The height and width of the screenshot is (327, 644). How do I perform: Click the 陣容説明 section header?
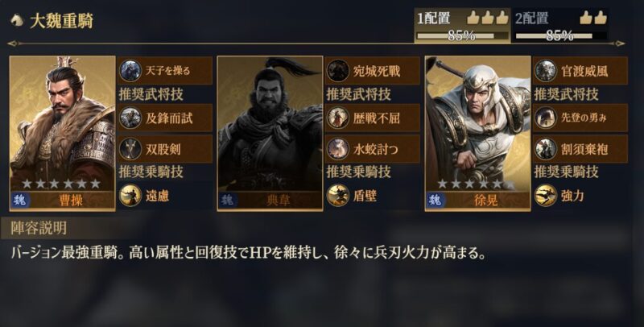[x=39, y=229]
